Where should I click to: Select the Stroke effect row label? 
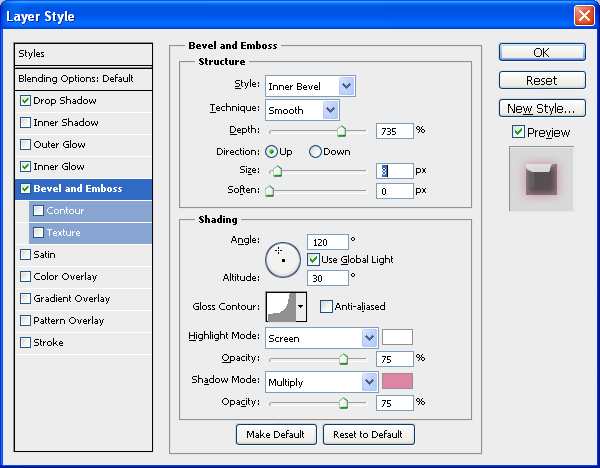click(x=48, y=342)
